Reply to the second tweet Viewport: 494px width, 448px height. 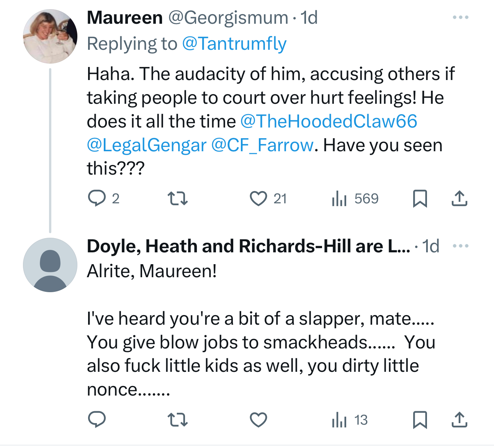(x=97, y=420)
